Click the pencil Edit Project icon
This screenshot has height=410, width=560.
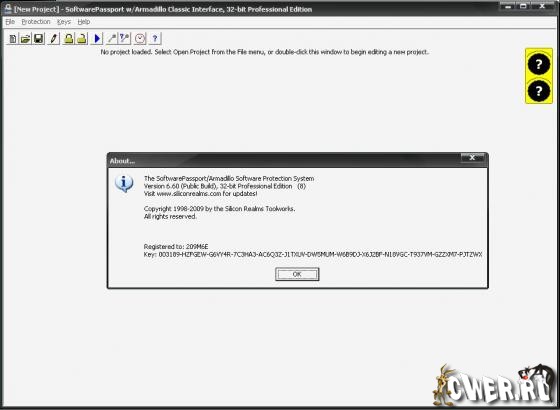click(53, 39)
